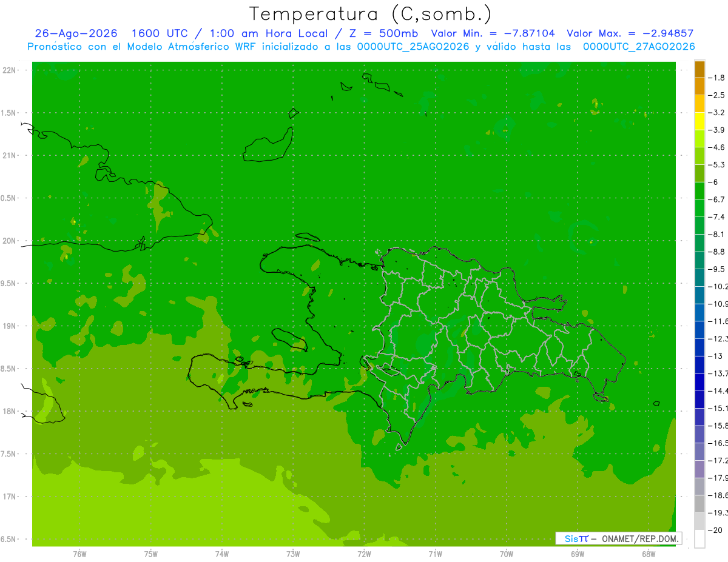Click the "21N" latitude label
This screenshot has width=728, height=562.
click(x=10, y=156)
